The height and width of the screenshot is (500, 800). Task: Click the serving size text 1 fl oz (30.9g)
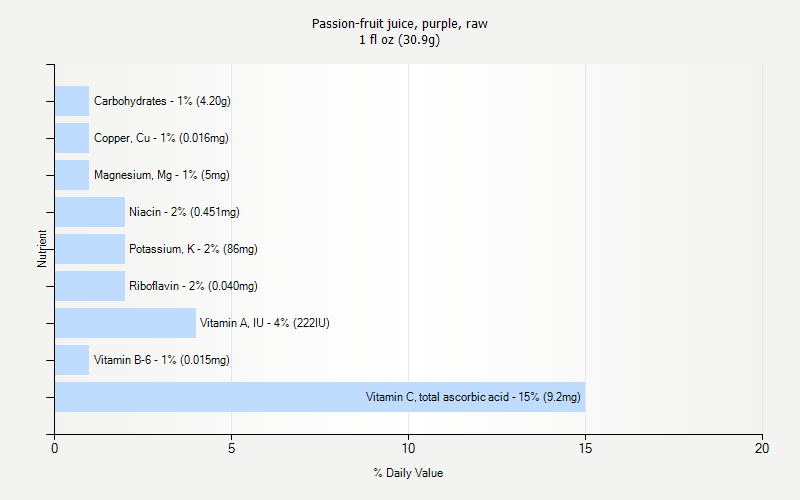[x=399, y=40]
